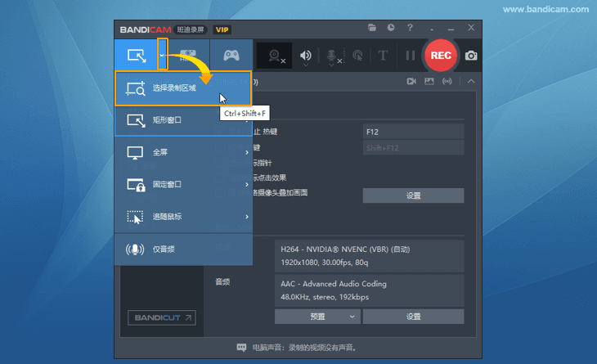The width and height of the screenshot is (597, 364).
Task: Click the bottom 设置 button under audio
Action: click(x=413, y=317)
